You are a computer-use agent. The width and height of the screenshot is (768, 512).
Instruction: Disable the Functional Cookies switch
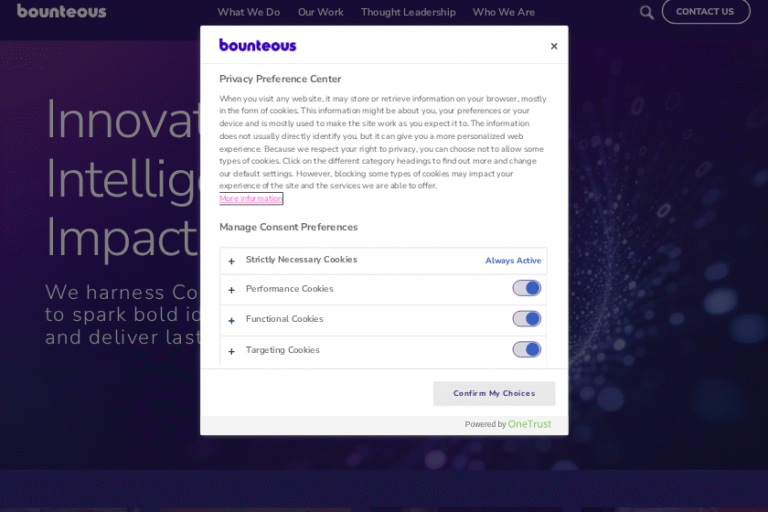[x=527, y=319]
